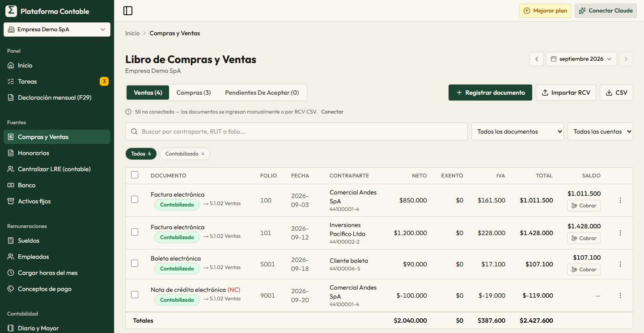Tick the checkbox for folio 101 row
The image size is (644, 333).
[x=135, y=232]
